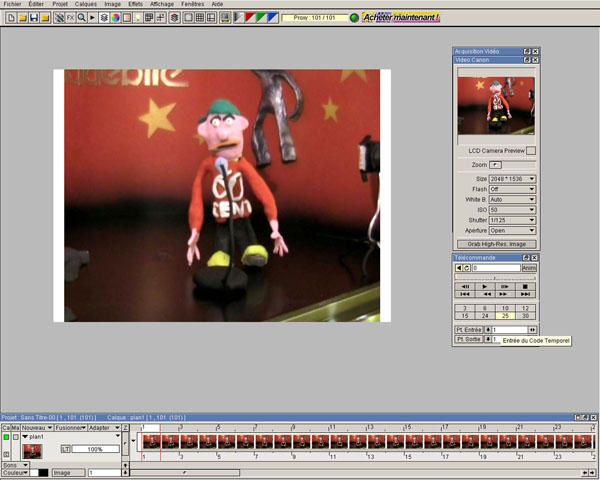600x480 pixels.
Task: Toggle the loop icon in Télécommande
Action: pos(466,268)
